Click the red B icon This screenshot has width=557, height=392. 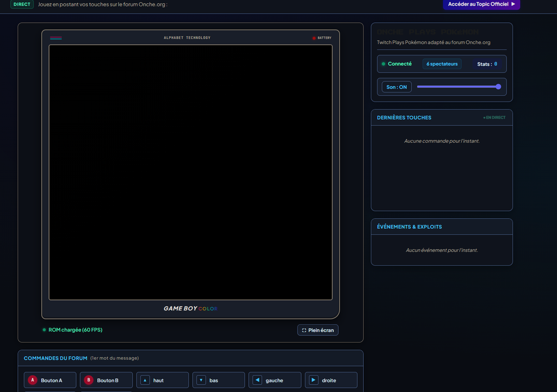pyautogui.click(x=89, y=380)
